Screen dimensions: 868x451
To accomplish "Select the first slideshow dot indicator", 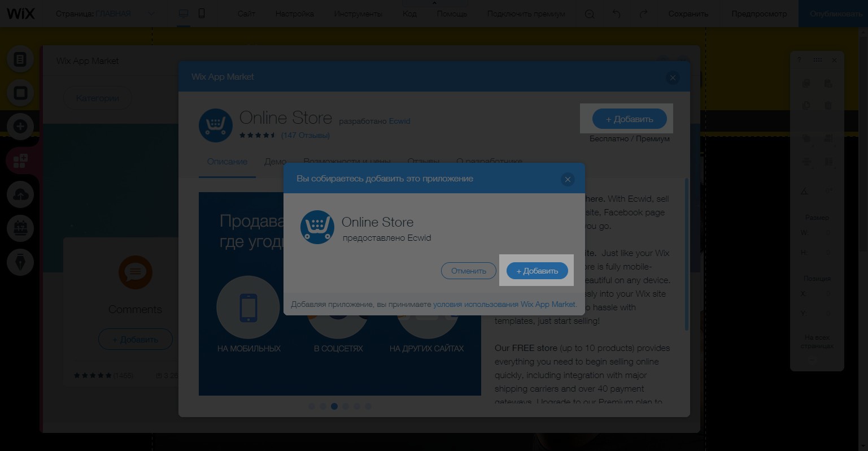I will (312, 406).
